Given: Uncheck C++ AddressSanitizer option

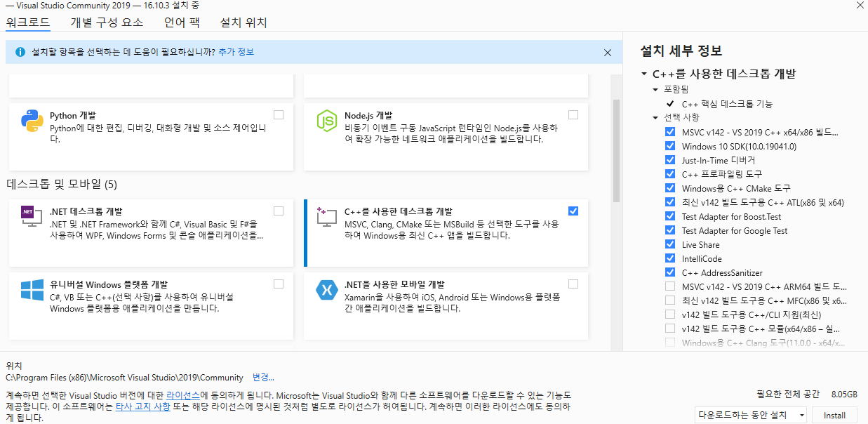Looking at the screenshot, I should click(x=670, y=272).
